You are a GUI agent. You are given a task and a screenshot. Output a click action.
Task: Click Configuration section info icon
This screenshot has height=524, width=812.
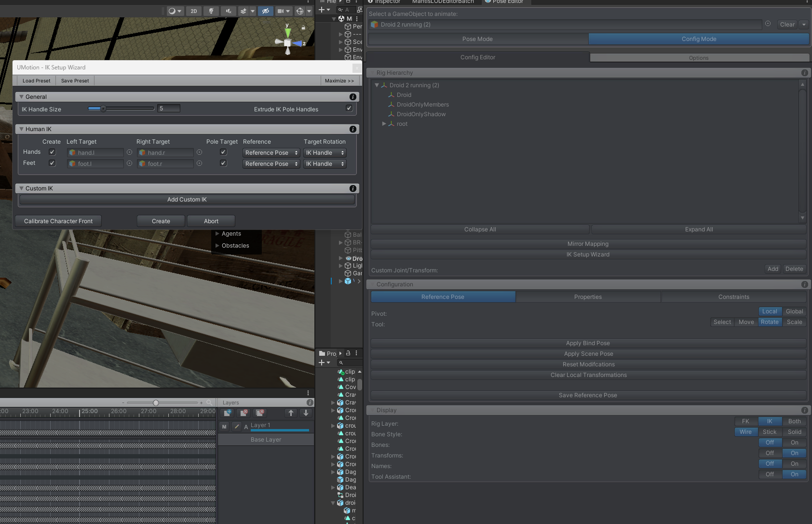click(x=804, y=284)
